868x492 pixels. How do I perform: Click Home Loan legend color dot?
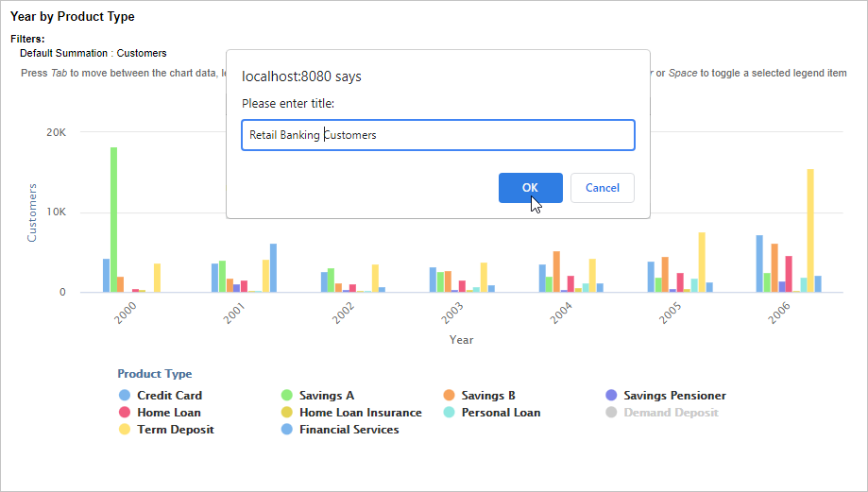click(x=124, y=413)
